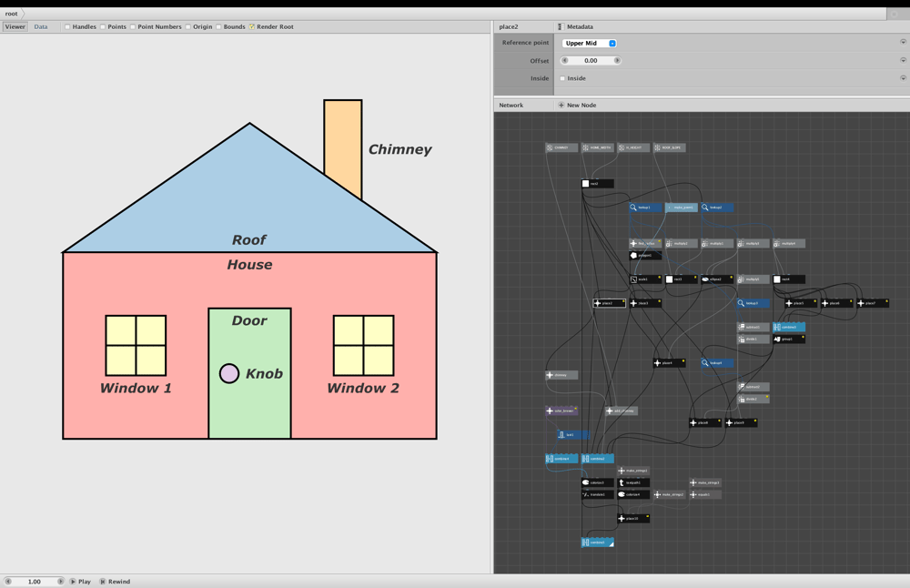
Task: Select the translate1 node
Action: [597, 494]
